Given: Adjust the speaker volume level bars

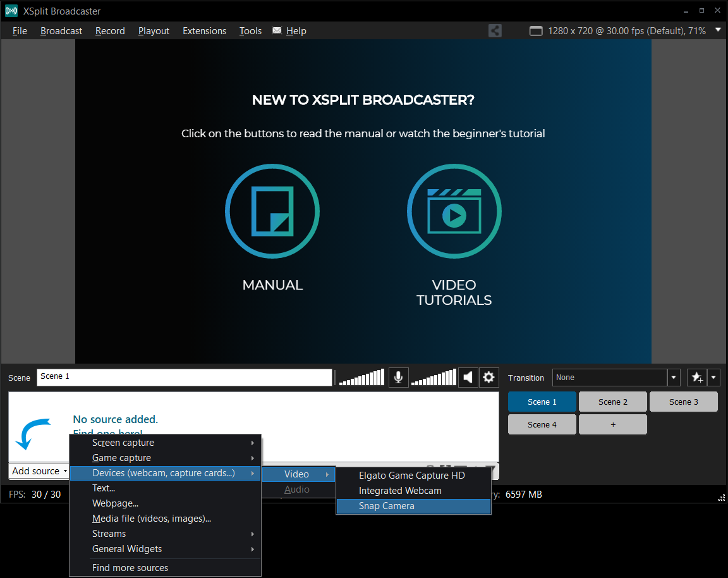Looking at the screenshot, I should pyautogui.click(x=434, y=378).
